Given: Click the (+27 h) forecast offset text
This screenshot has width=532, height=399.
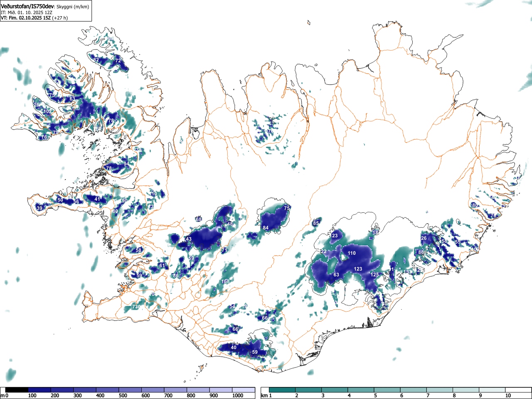Looking at the screenshot, I should pyautogui.click(x=60, y=18).
